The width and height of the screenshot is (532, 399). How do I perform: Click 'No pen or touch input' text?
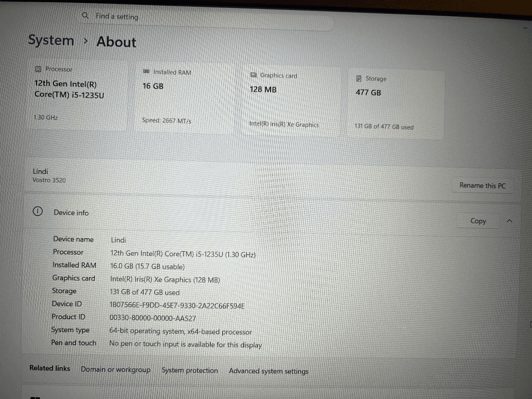point(186,344)
